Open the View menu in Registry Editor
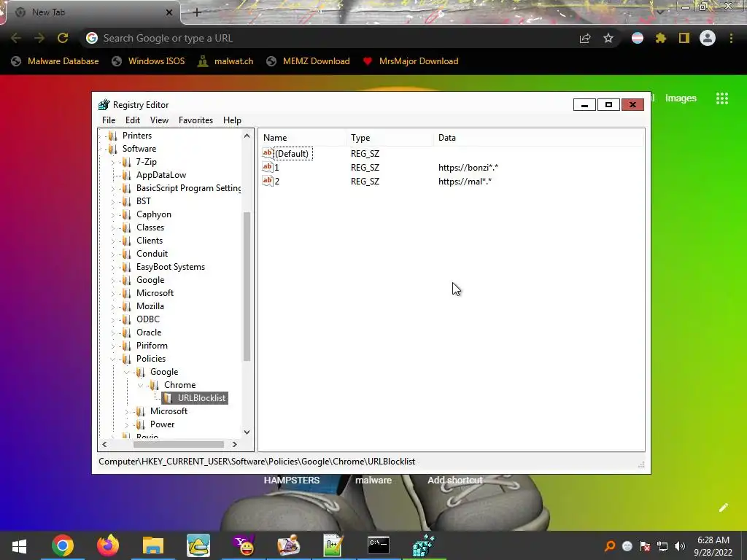This screenshot has width=747, height=560. pos(159,120)
